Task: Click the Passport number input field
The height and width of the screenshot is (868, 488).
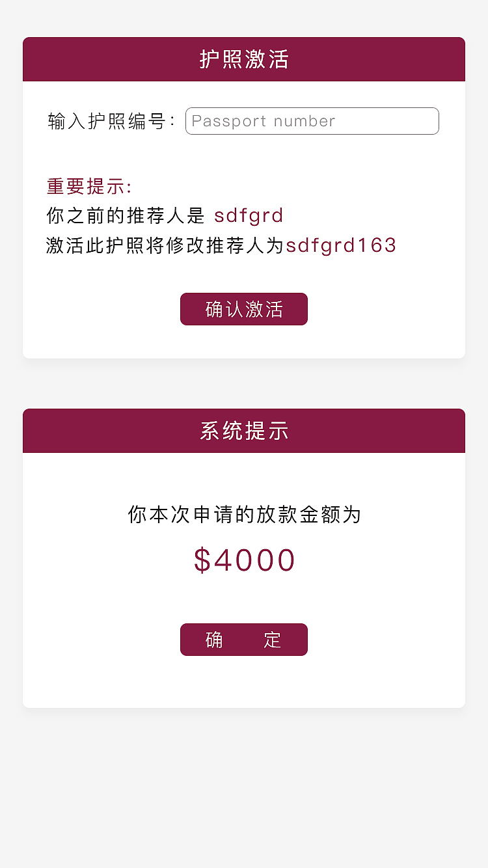Action: [312, 121]
